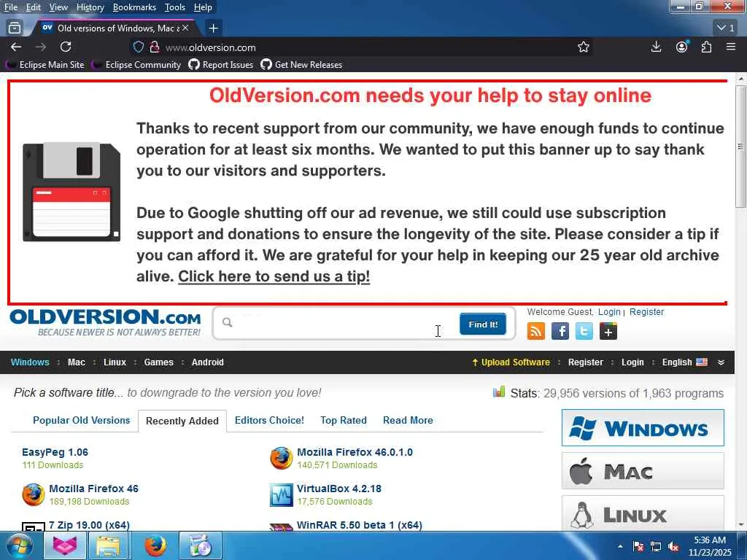
Task: Open the hamburger application menu
Action: point(731,47)
